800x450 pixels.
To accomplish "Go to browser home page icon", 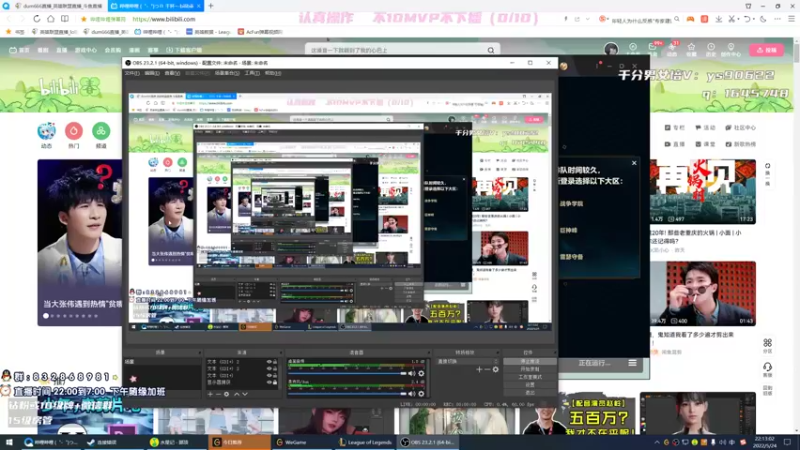I will click(x=51, y=19).
